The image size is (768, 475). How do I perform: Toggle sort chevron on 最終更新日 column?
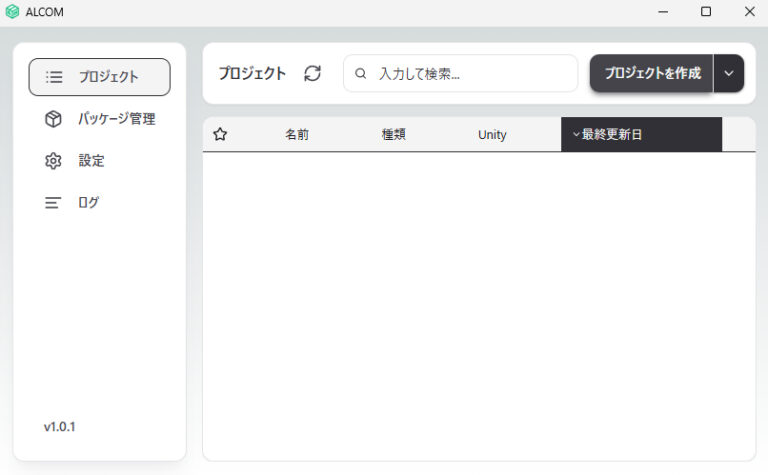coord(576,134)
